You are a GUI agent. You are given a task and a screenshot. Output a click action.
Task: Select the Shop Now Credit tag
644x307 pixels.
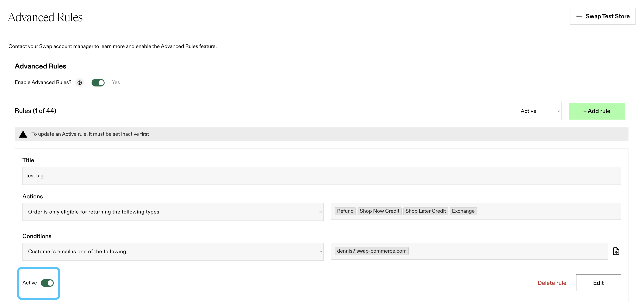coord(379,211)
